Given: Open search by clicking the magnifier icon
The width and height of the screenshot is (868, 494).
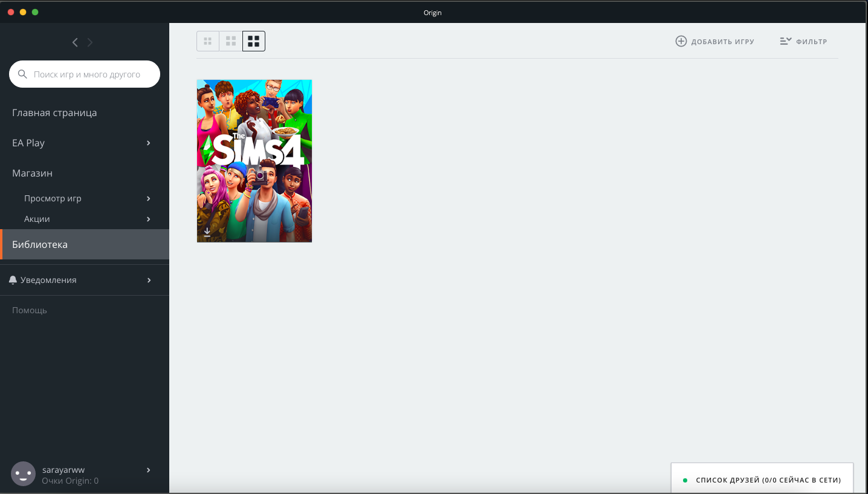Looking at the screenshot, I should pyautogui.click(x=22, y=74).
